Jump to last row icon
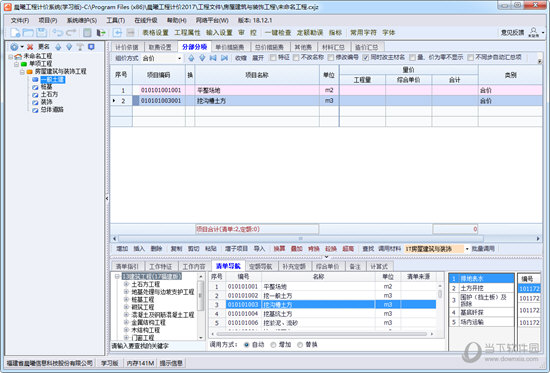The width and height of the screenshot is (550, 373). (224, 58)
